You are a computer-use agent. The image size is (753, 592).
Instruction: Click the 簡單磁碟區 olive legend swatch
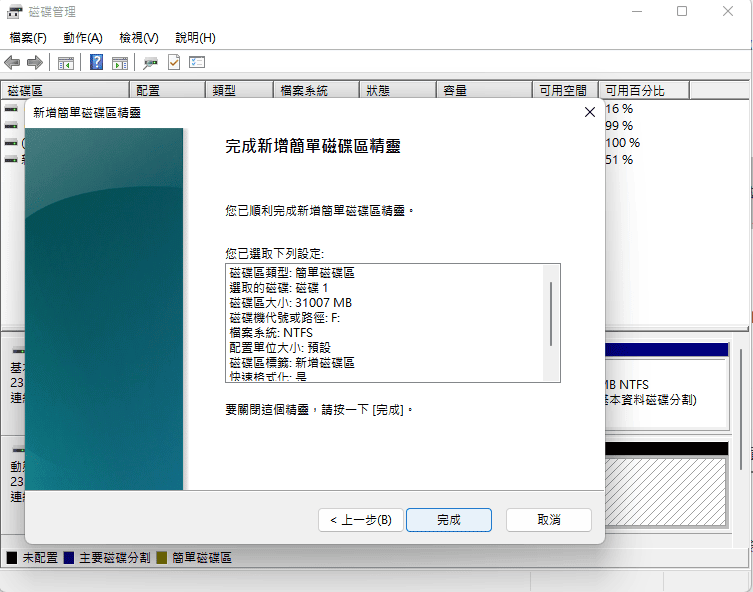coord(162,558)
